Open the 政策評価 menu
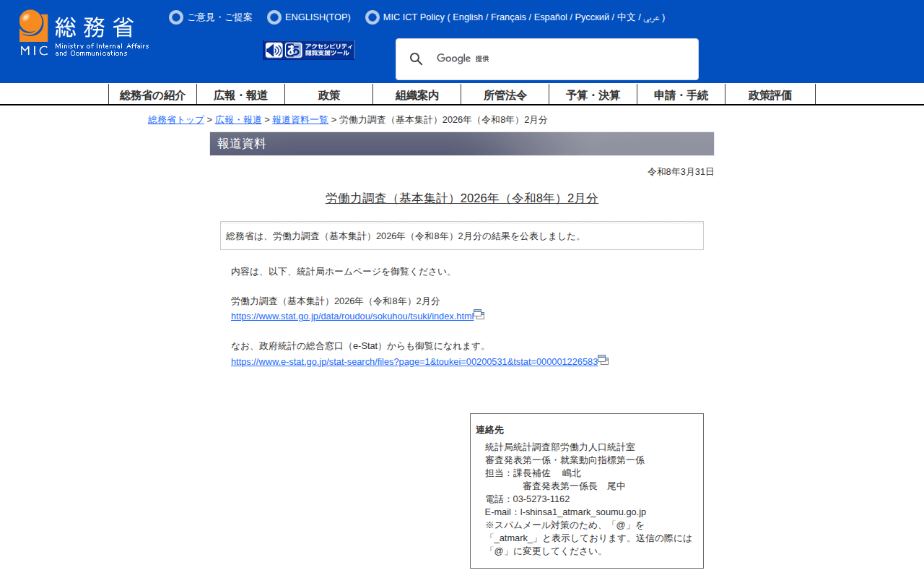The image size is (924, 578). [770, 95]
